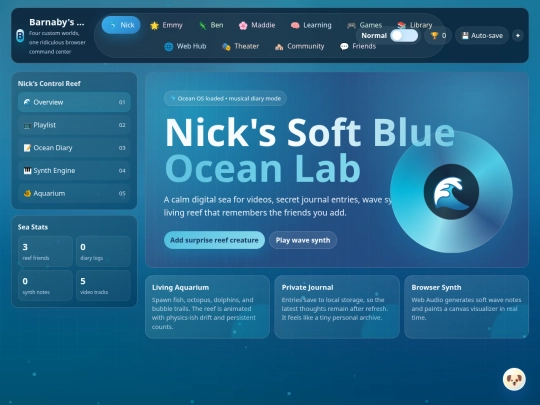
Task: Go to the Community section
Action: pos(300,46)
